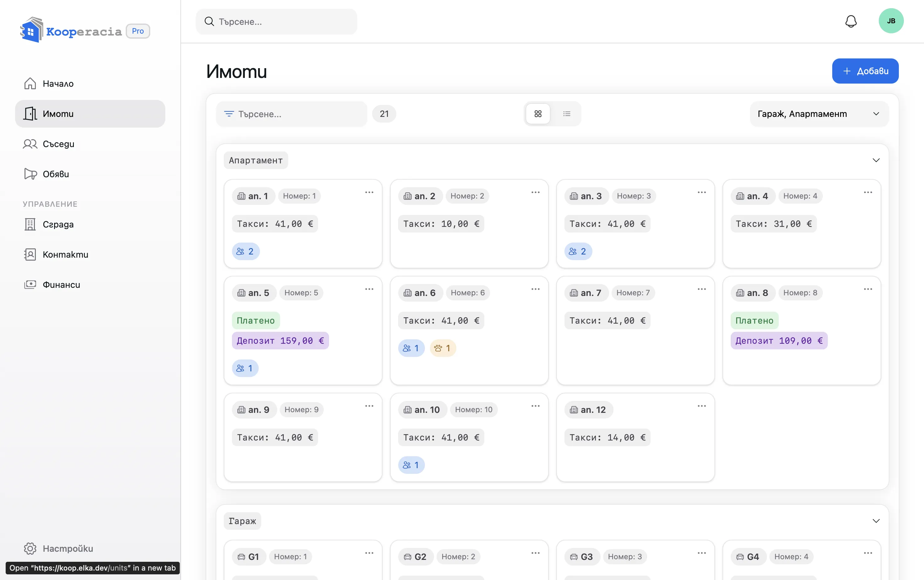Open more options for ап. 10

click(535, 406)
